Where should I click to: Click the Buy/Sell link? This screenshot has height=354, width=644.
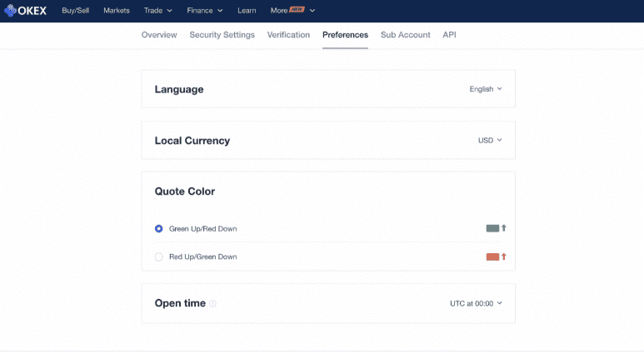[76, 11]
